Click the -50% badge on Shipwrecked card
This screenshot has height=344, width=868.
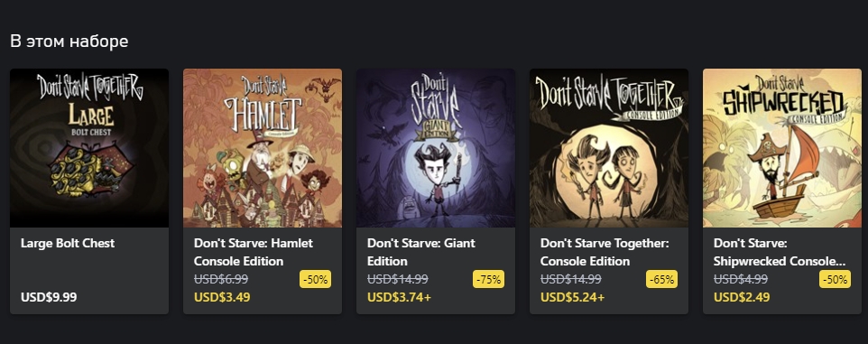(836, 279)
